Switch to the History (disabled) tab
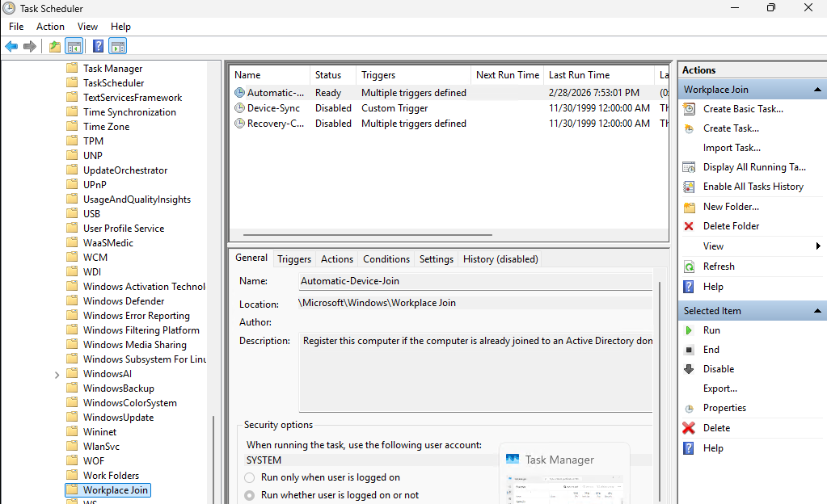Image resolution: width=827 pixels, height=504 pixels. [x=500, y=259]
